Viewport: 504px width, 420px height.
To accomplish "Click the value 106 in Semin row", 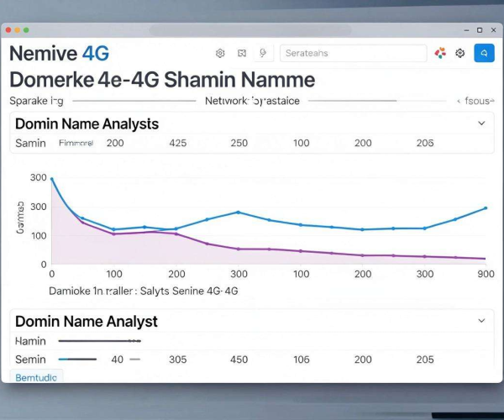I will (302, 360).
